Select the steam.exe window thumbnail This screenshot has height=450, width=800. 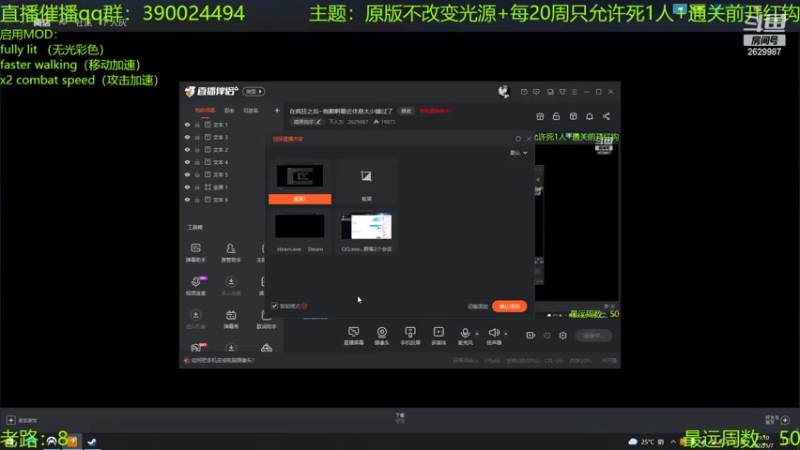tap(300, 232)
